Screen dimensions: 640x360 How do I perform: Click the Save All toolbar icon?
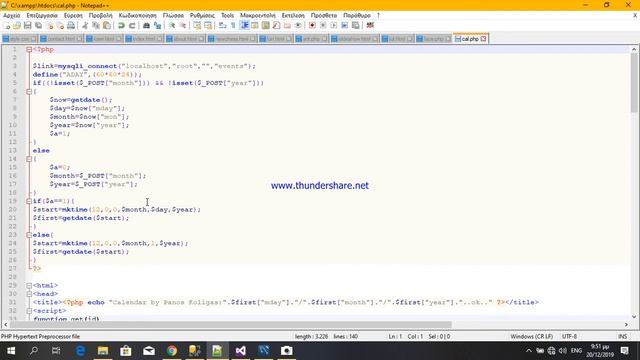pyautogui.click(x=38, y=25)
